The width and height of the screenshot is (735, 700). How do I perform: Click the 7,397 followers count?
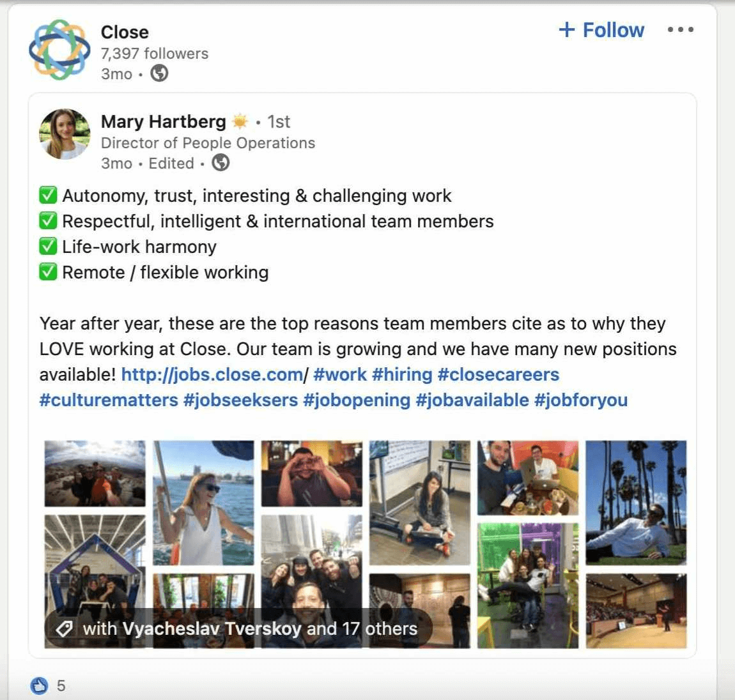[153, 54]
